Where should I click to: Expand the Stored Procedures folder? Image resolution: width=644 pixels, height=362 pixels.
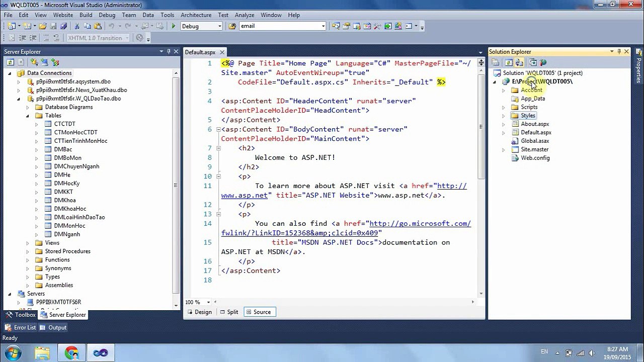(x=28, y=251)
